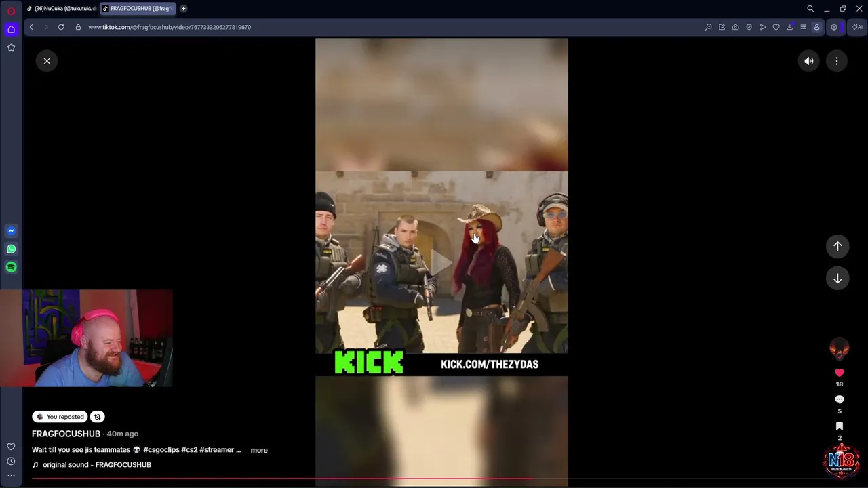
Task: Open the browser profile account icon
Action: [816, 27]
